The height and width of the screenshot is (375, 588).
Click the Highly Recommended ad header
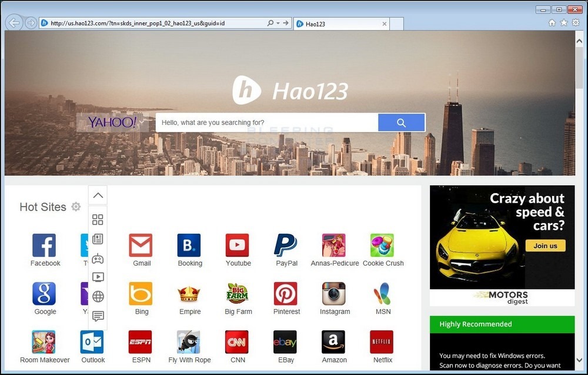(x=502, y=324)
